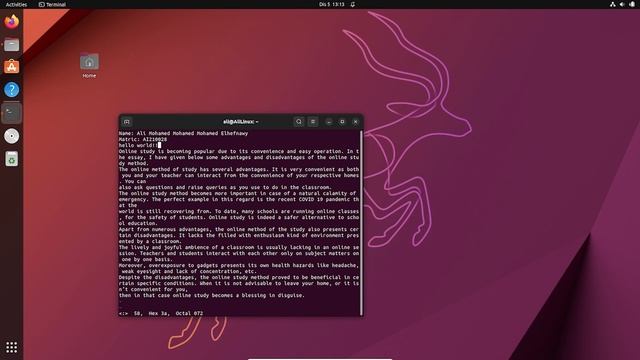Click the notification bell icon in top bar
Image resolution: width=640 pixels, height=360 pixels.
click(x=353, y=4)
